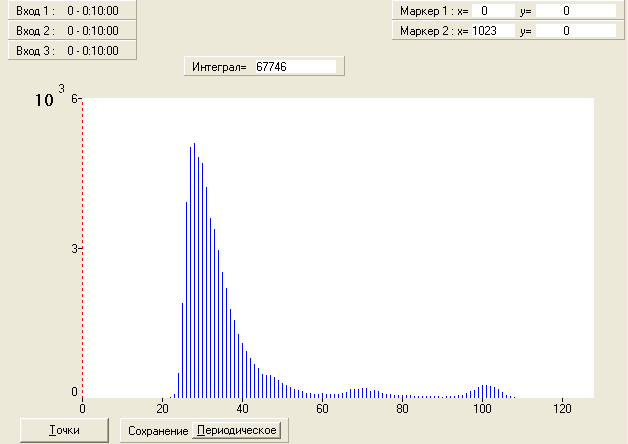Click the small peak bar at x=100

click(482, 391)
